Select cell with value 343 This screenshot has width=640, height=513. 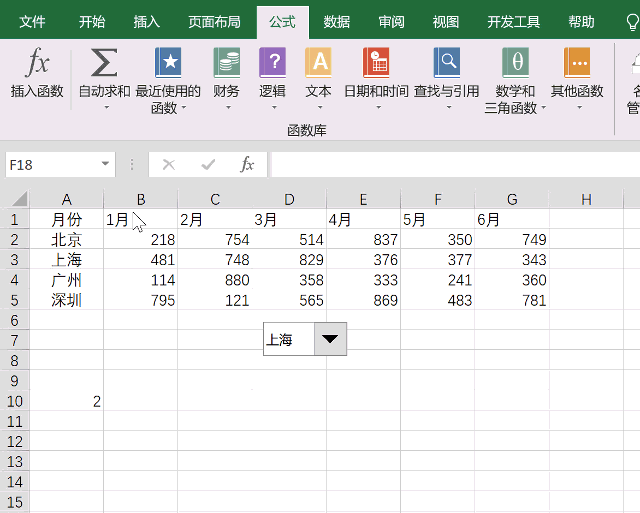[512, 260]
